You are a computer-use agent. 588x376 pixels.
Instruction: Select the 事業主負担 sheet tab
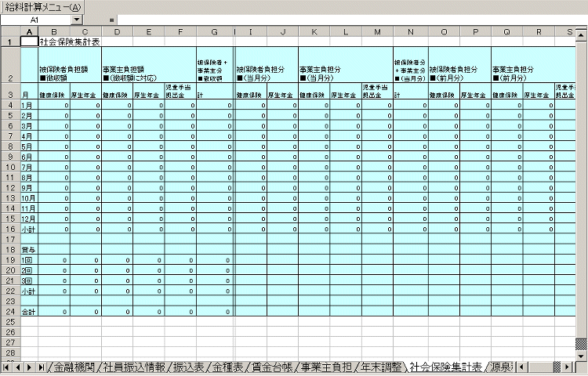pos(325,367)
